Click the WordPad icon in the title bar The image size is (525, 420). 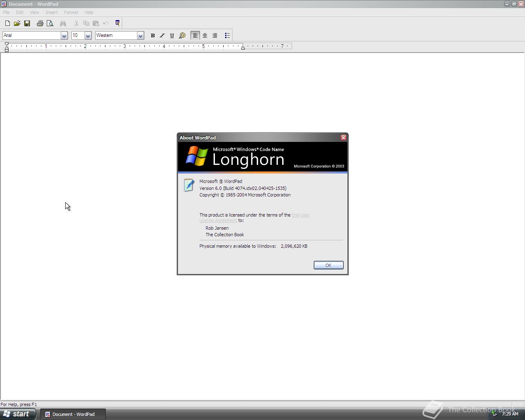click(x=4, y=4)
